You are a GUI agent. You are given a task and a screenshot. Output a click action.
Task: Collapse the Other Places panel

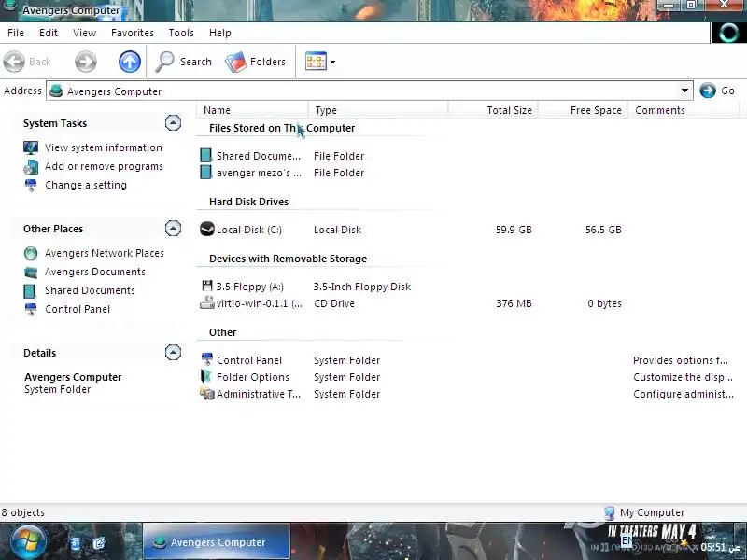173,229
